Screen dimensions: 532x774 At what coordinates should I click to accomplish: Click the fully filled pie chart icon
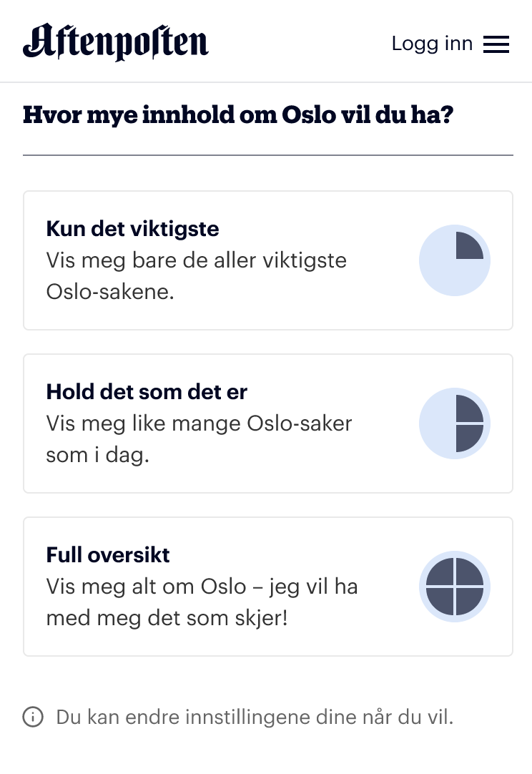455,587
